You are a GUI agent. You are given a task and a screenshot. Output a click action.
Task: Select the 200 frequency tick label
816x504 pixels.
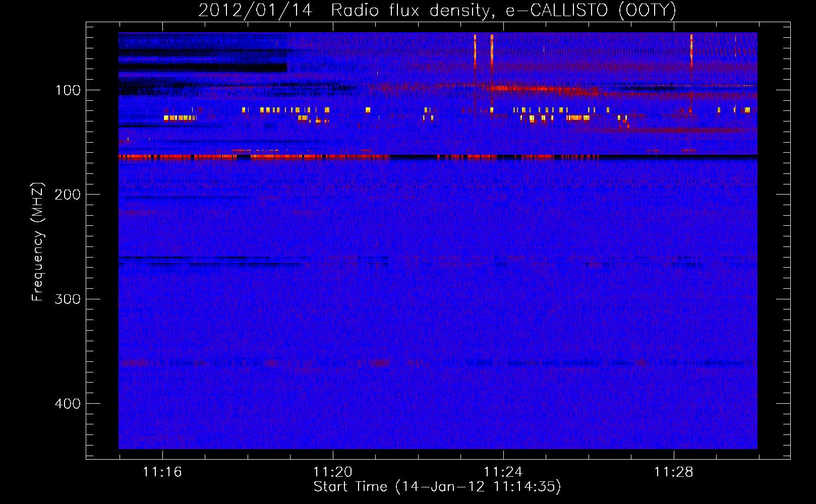pyautogui.click(x=68, y=195)
